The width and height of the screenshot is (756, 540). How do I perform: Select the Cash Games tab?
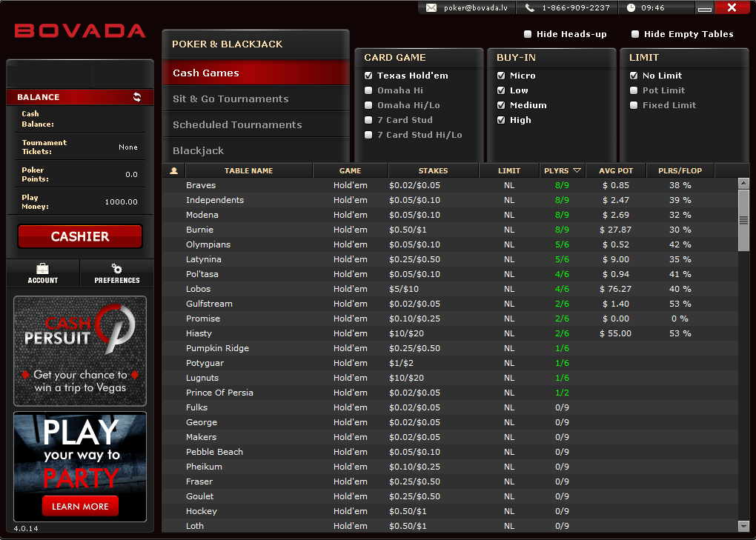coord(256,73)
